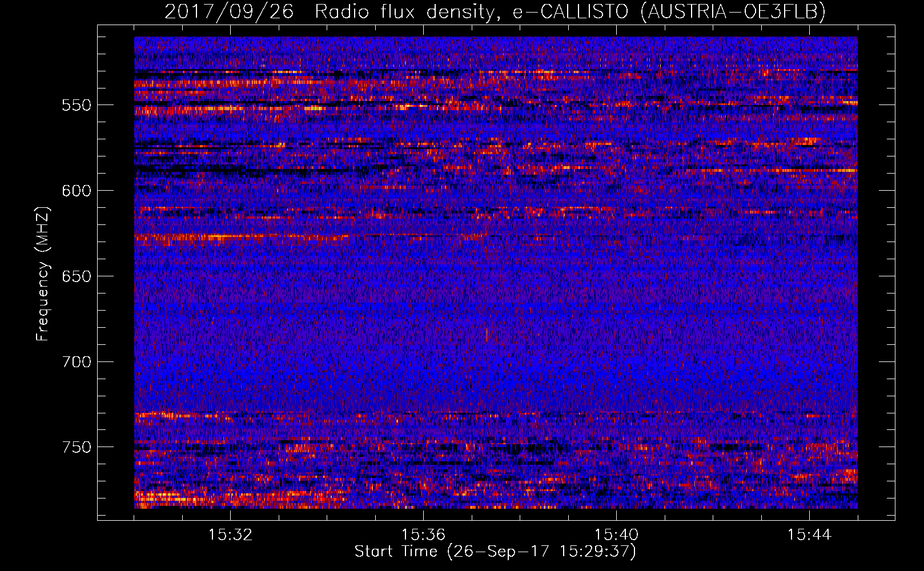Image resolution: width=924 pixels, height=571 pixels.
Task: Click the 'Frequency (MHZ)' axis label
Action: [x=43, y=274]
